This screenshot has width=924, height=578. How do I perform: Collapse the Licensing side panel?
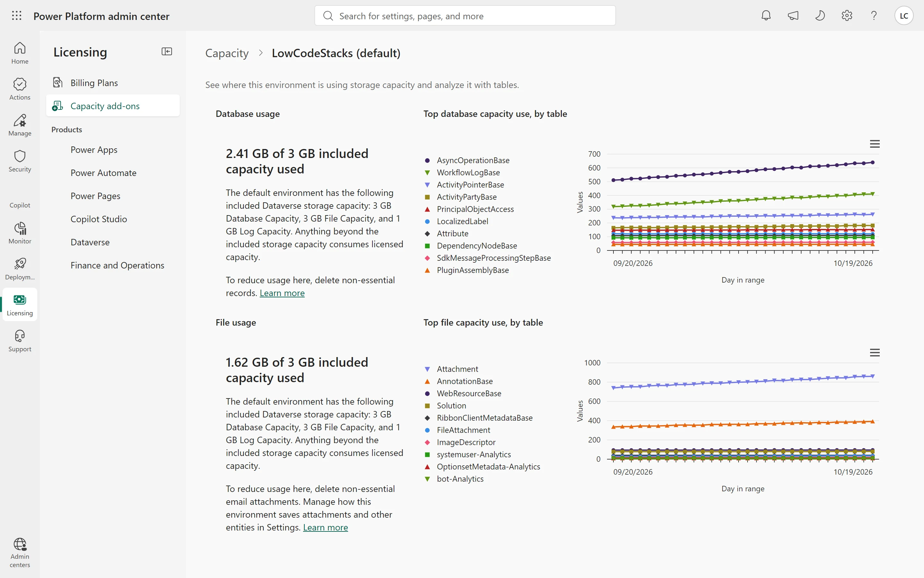167,52
